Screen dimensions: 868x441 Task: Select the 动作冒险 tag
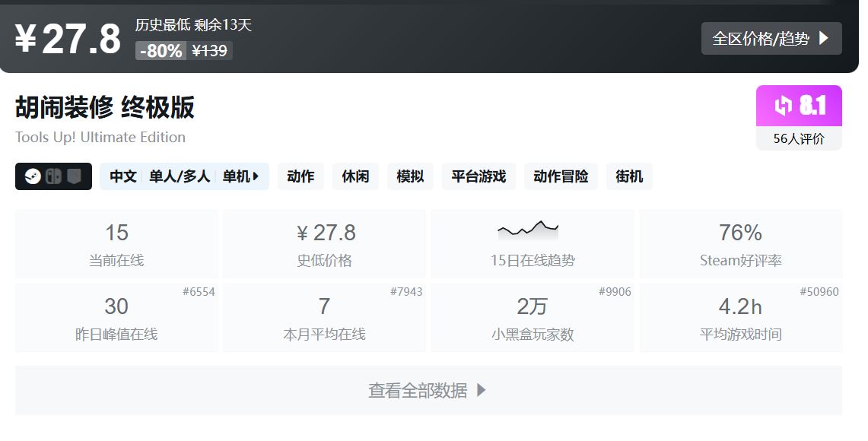pos(561,176)
